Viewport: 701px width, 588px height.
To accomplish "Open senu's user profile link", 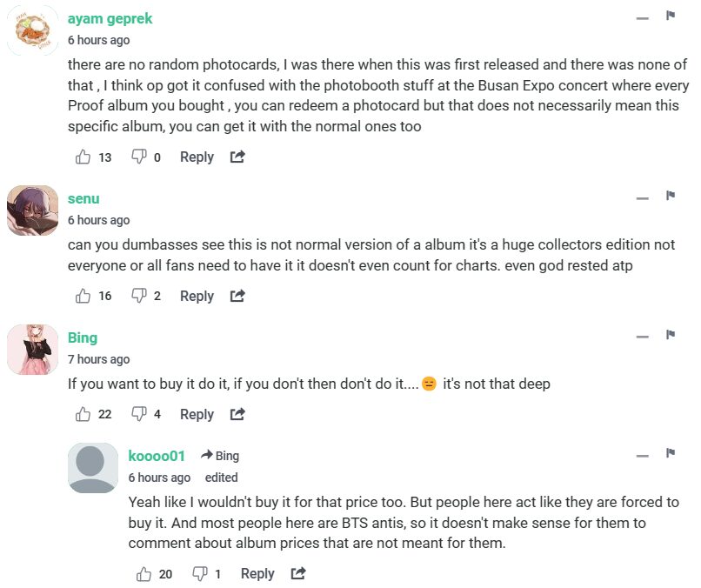I will (x=83, y=199).
